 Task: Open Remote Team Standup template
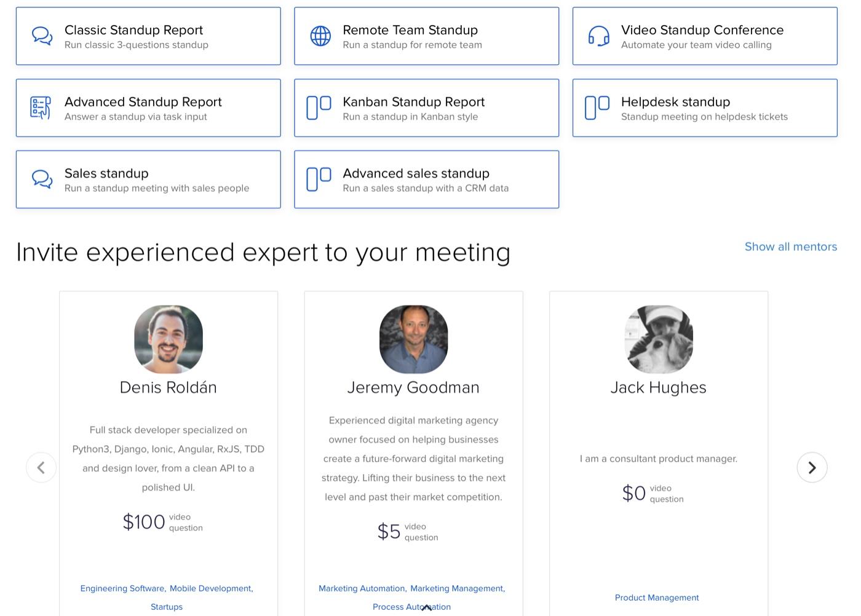point(426,36)
